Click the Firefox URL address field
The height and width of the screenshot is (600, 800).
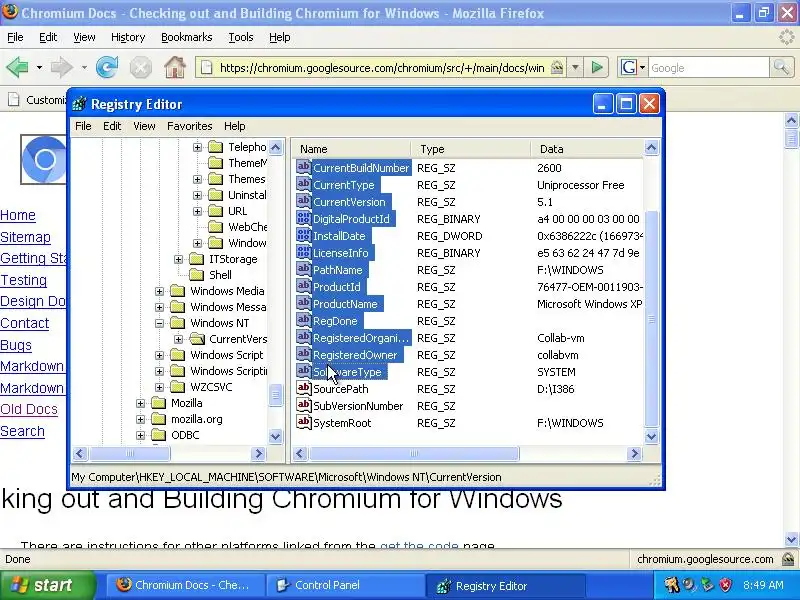tap(382, 67)
